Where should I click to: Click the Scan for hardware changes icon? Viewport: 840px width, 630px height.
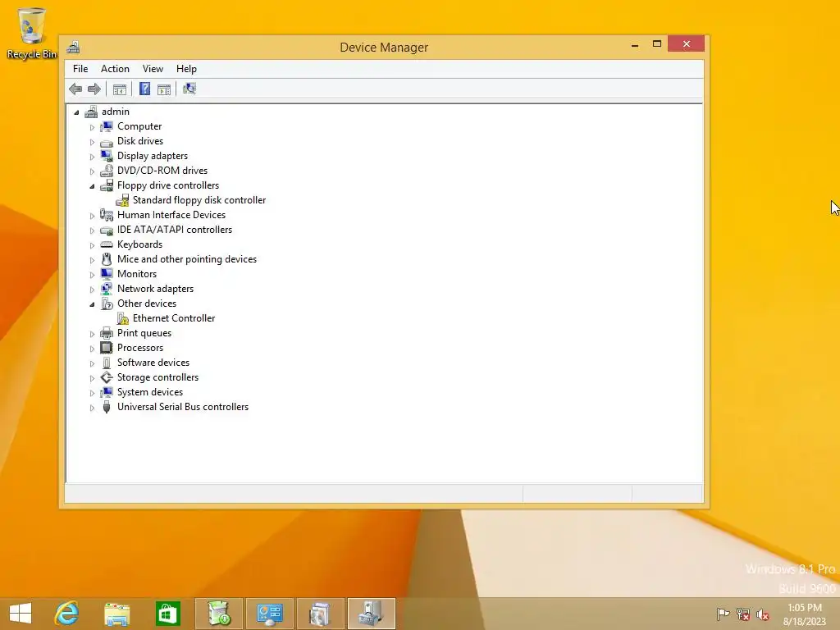click(189, 89)
